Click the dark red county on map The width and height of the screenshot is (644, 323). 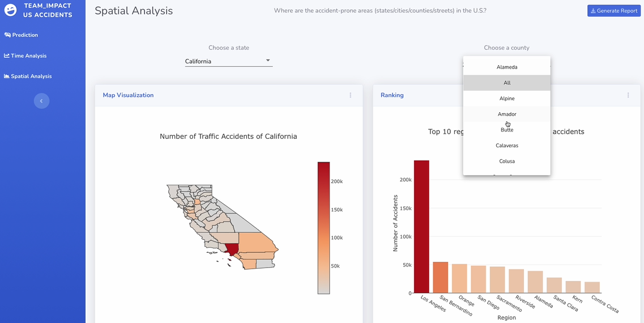[232, 248]
